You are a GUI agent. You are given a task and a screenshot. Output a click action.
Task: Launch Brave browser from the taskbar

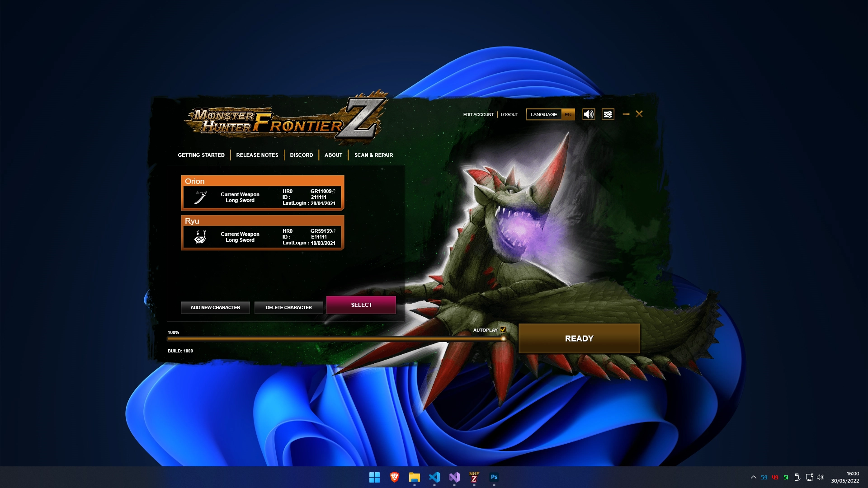[394, 477]
